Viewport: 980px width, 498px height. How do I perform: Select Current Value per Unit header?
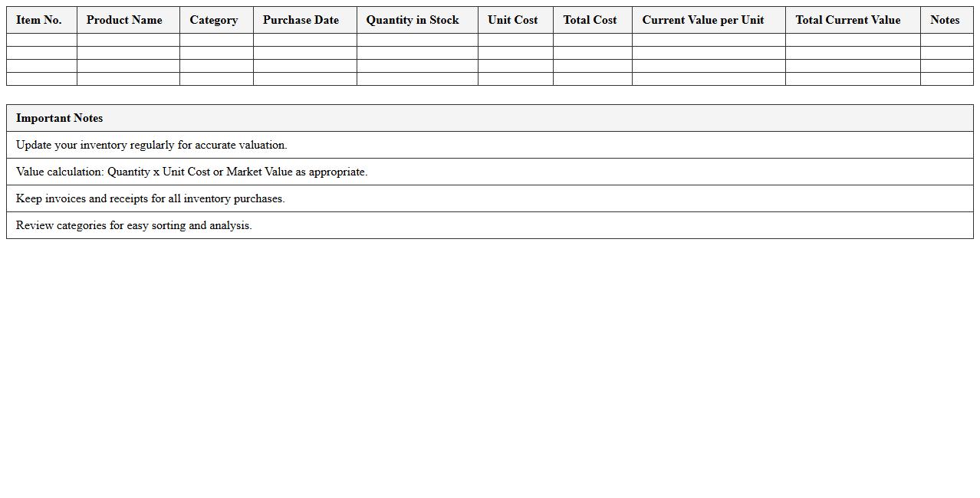tap(703, 20)
